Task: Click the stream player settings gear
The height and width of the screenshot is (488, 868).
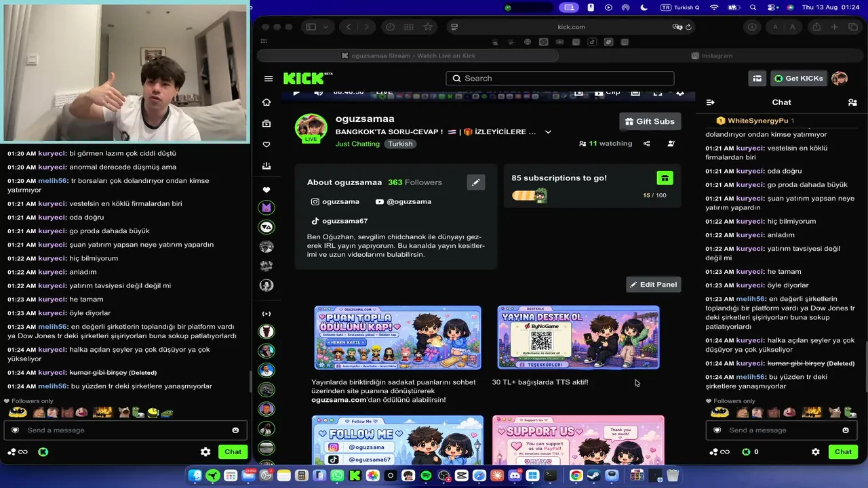Action: pos(680,93)
